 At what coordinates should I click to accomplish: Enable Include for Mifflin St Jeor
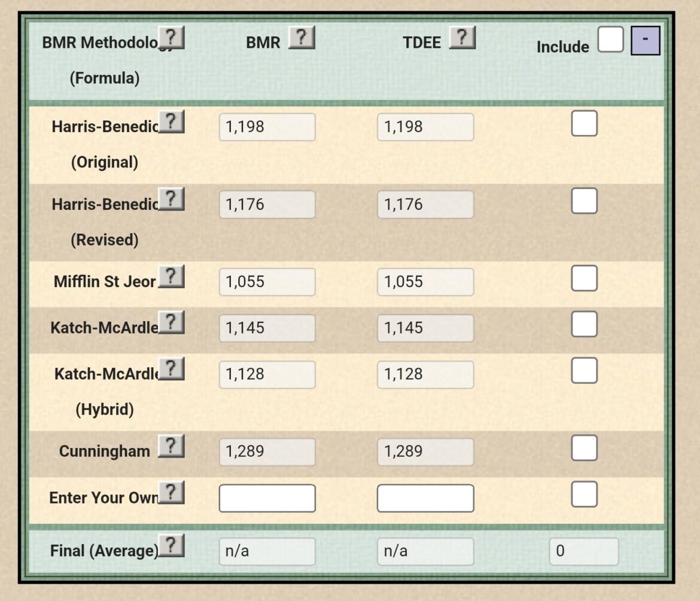(x=583, y=277)
